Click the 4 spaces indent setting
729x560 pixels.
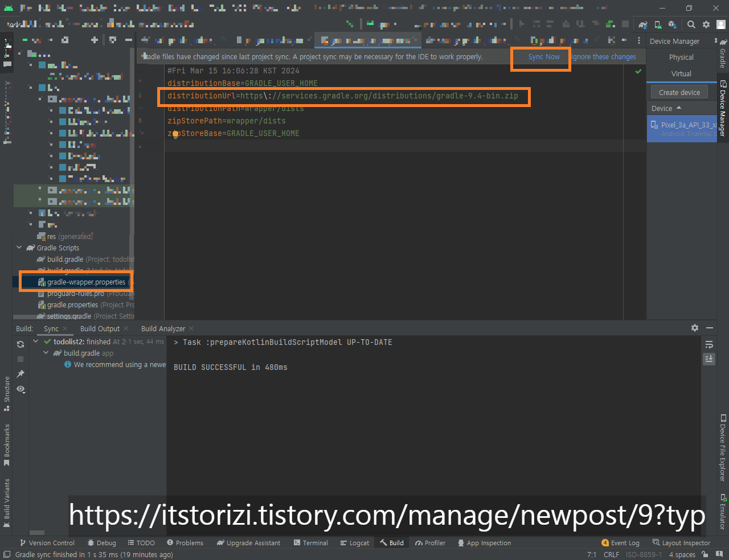(x=682, y=554)
